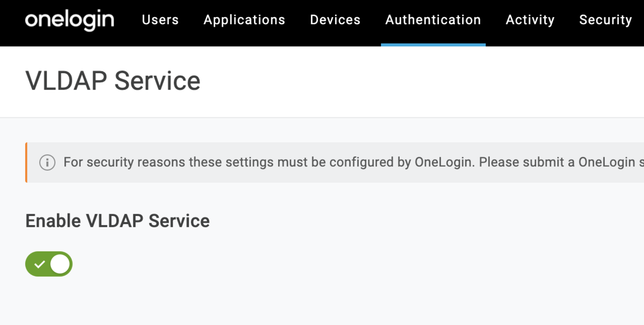Open the Security section
The image size is (644, 325).
(x=605, y=20)
